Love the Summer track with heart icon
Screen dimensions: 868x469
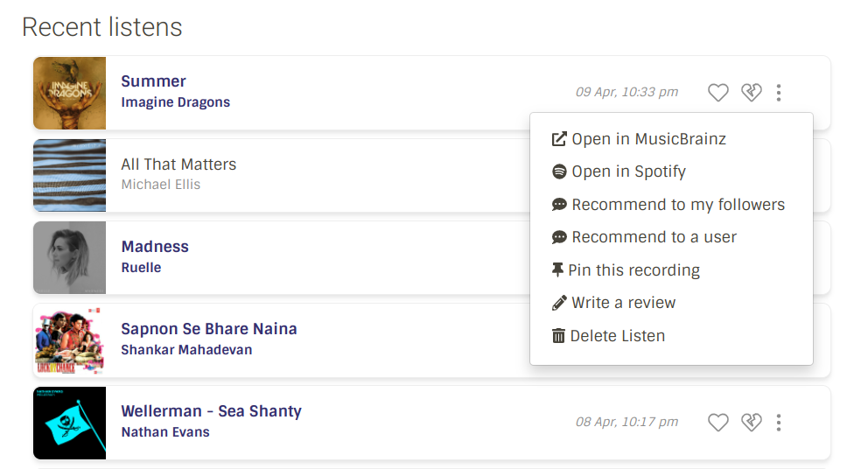click(717, 93)
